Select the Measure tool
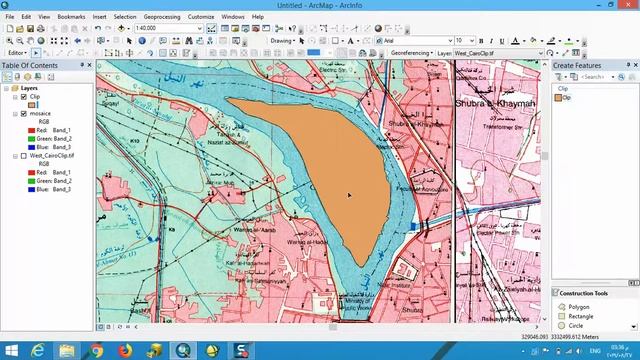The height and width of the screenshot is (360, 640). (176, 41)
